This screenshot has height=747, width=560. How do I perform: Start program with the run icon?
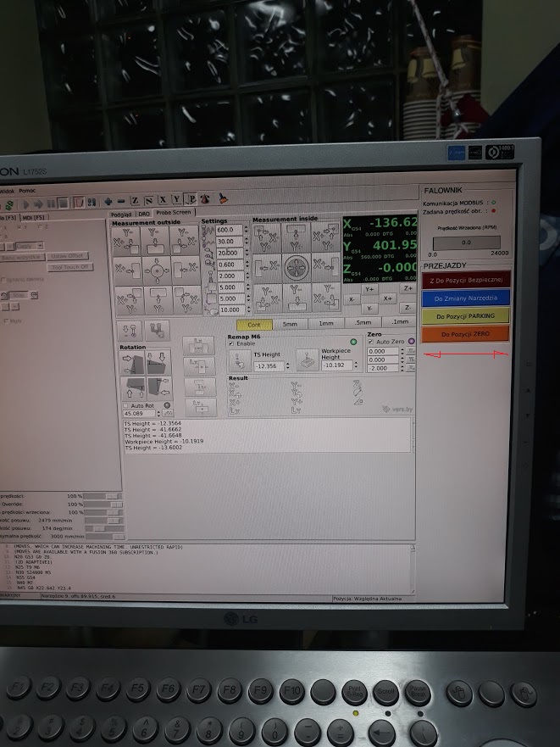pos(25,203)
